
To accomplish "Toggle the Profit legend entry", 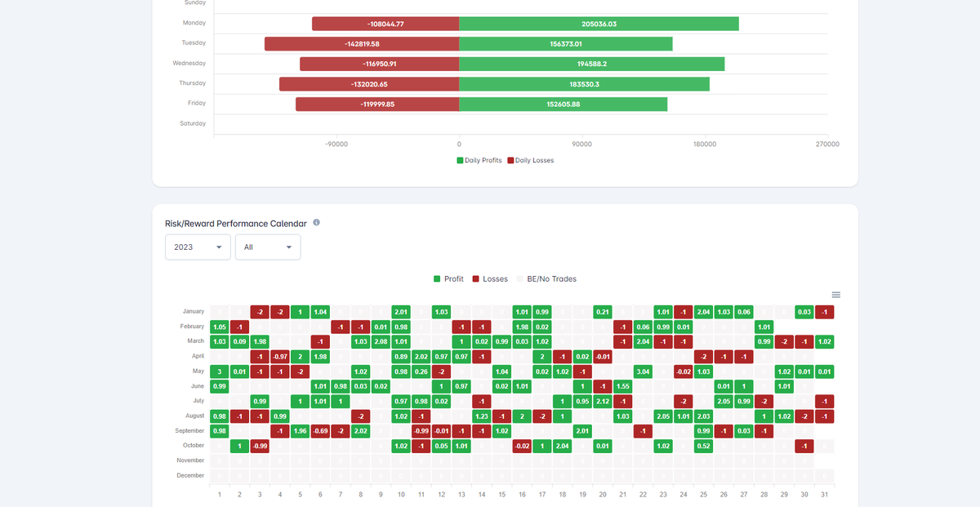I will [x=448, y=279].
